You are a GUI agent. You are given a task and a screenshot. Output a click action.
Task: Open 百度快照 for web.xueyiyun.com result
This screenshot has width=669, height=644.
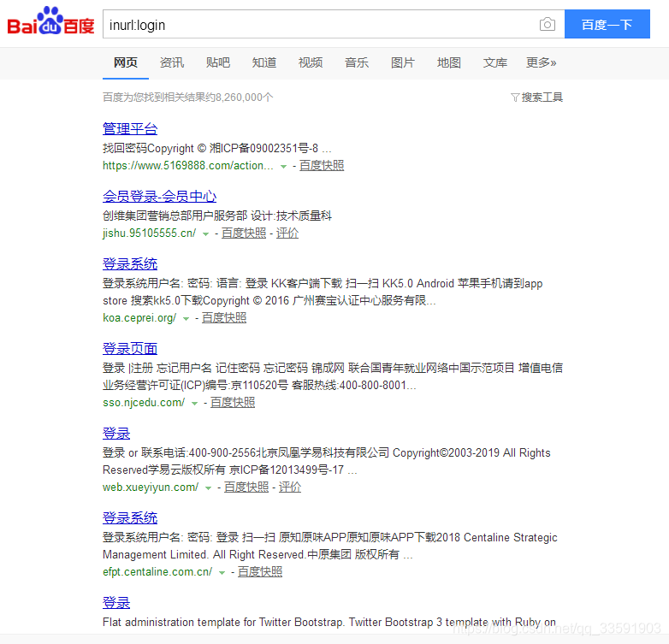click(246, 487)
